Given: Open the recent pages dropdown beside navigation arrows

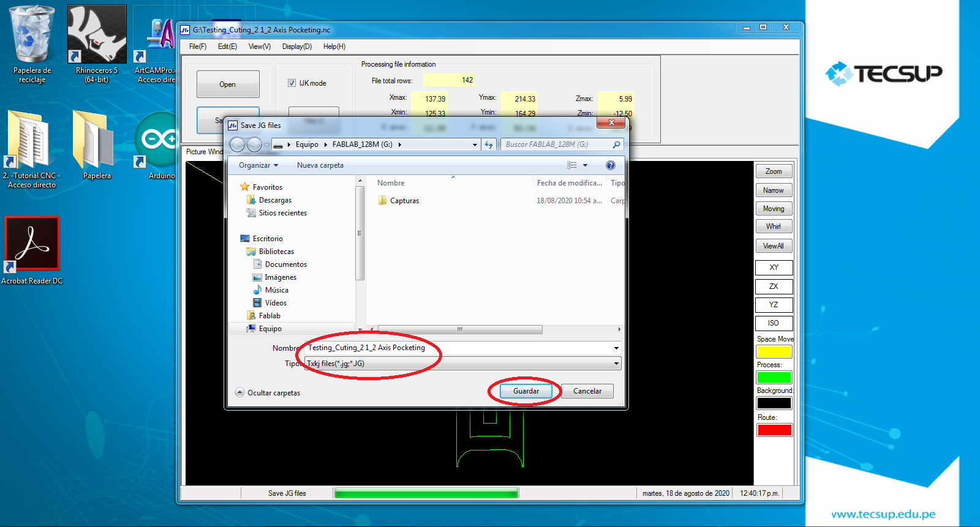Looking at the screenshot, I should [x=266, y=145].
